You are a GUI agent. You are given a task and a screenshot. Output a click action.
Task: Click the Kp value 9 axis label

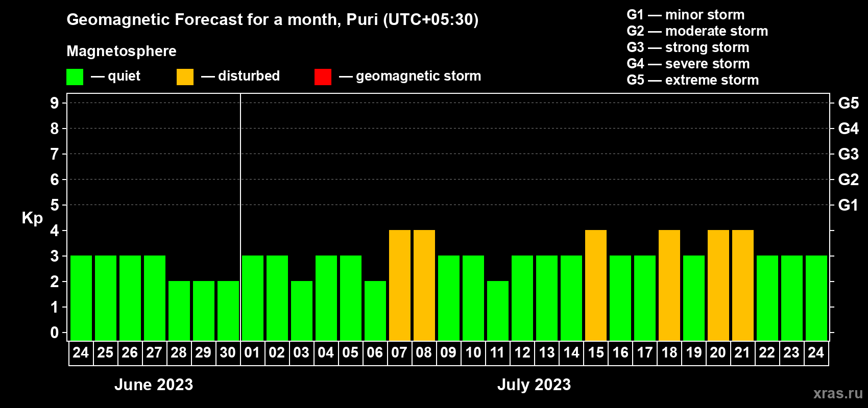click(55, 103)
